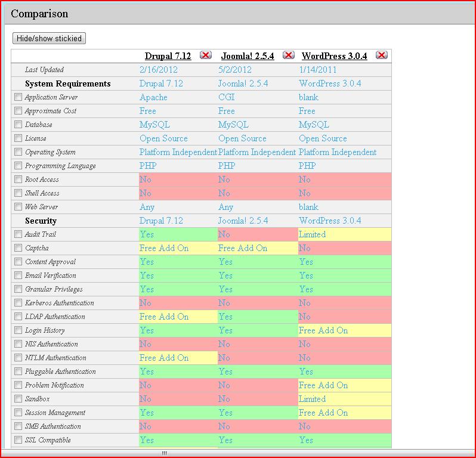Viewport: 476px width, 458px height.
Task: Click WordPress Free Add On for Problem Notification
Action: (323, 385)
